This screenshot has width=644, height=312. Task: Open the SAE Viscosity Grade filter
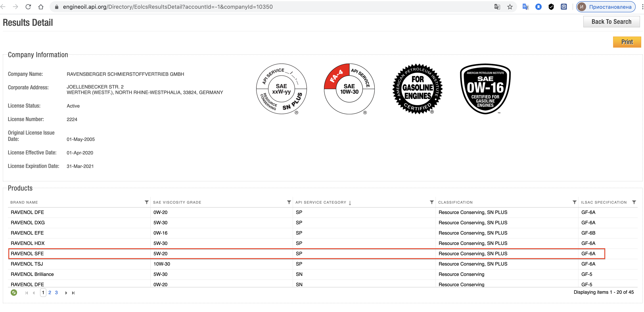click(x=289, y=202)
